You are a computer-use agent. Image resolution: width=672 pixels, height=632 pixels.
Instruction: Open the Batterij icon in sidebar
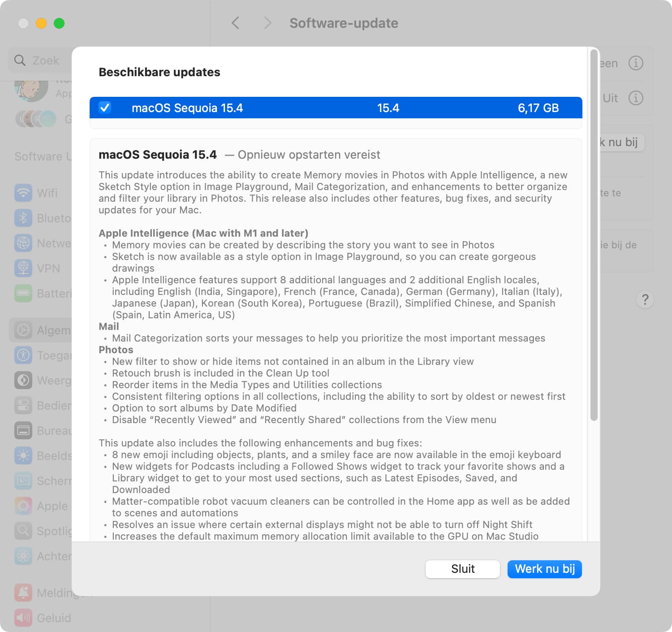23,294
